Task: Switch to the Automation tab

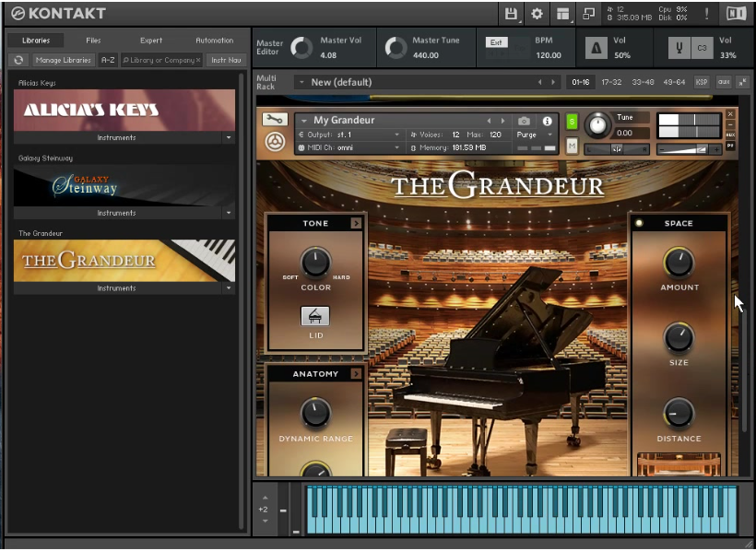Action: (x=215, y=41)
